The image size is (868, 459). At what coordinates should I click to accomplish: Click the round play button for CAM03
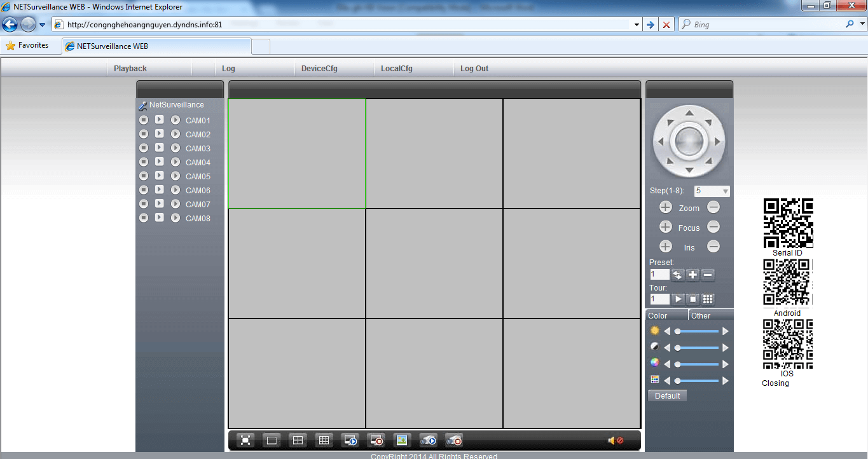pyautogui.click(x=176, y=148)
